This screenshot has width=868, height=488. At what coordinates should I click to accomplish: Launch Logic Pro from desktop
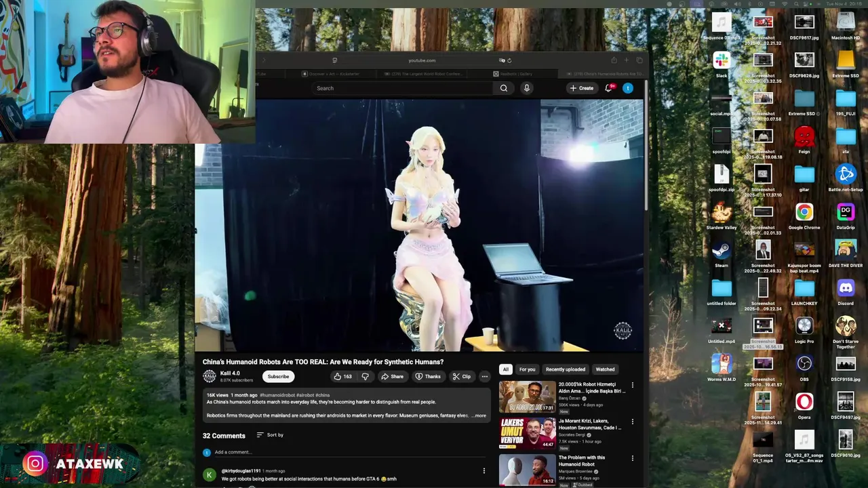point(804,326)
